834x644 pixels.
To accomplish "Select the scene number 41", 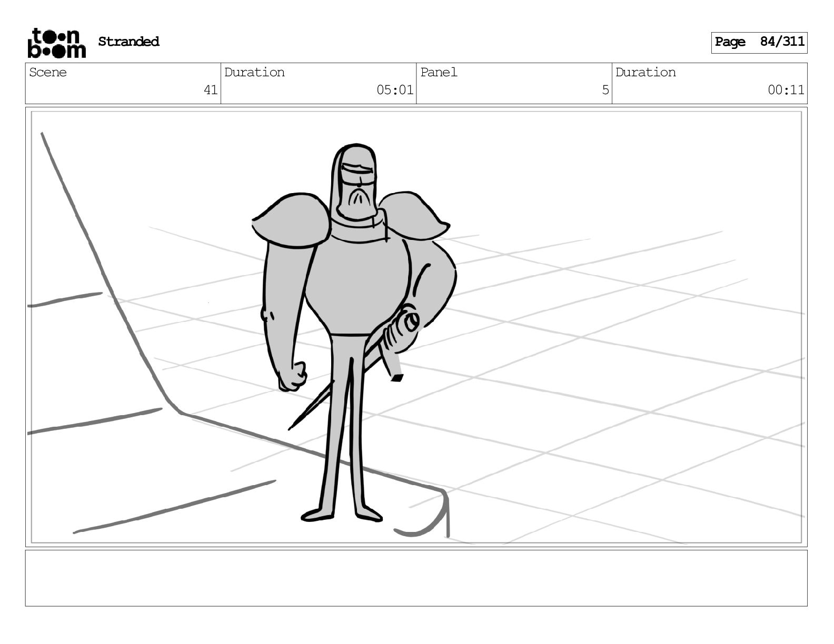I will click(x=211, y=90).
